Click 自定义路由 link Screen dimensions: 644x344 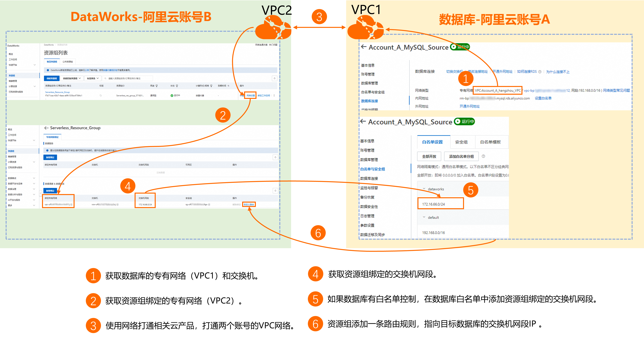click(x=249, y=205)
